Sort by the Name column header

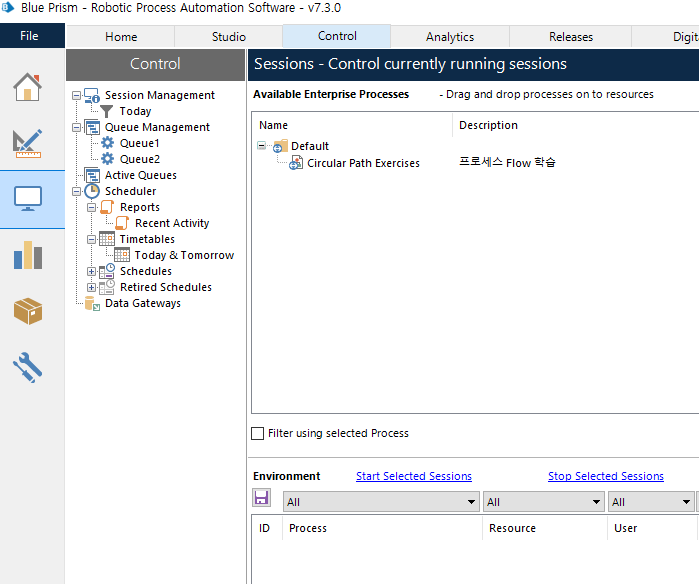(x=352, y=125)
